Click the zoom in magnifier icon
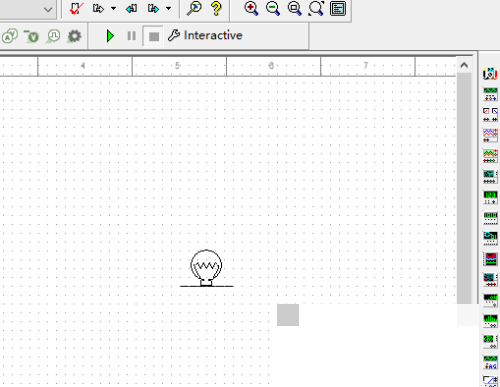This screenshot has width=500, height=387. pyautogui.click(x=251, y=8)
